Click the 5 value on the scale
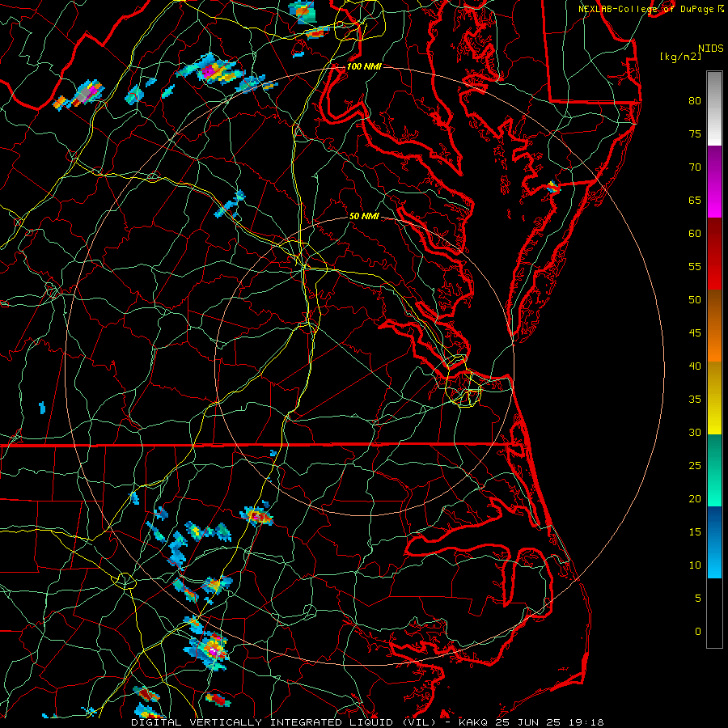The height and width of the screenshot is (728, 728). (x=698, y=598)
